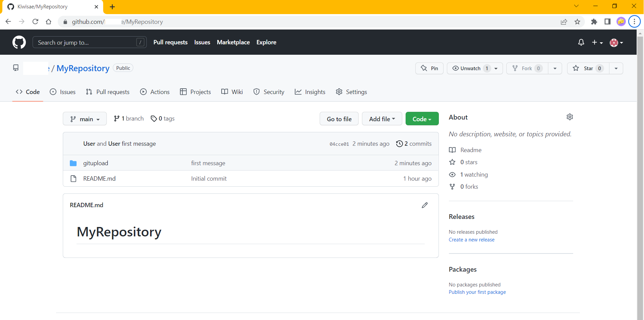Toggle Unwatch for the repository
This screenshot has width=644, height=320.
pos(471,68)
